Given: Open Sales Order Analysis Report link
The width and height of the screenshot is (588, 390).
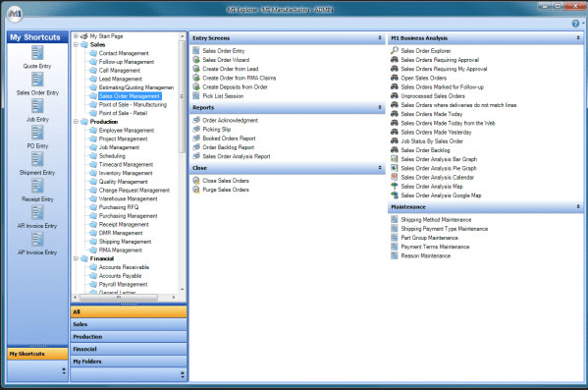Looking at the screenshot, I should click(237, 156).
